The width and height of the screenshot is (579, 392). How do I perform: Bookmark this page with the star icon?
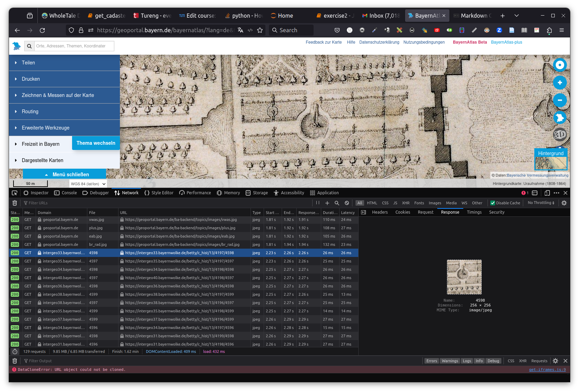point(260,30)
